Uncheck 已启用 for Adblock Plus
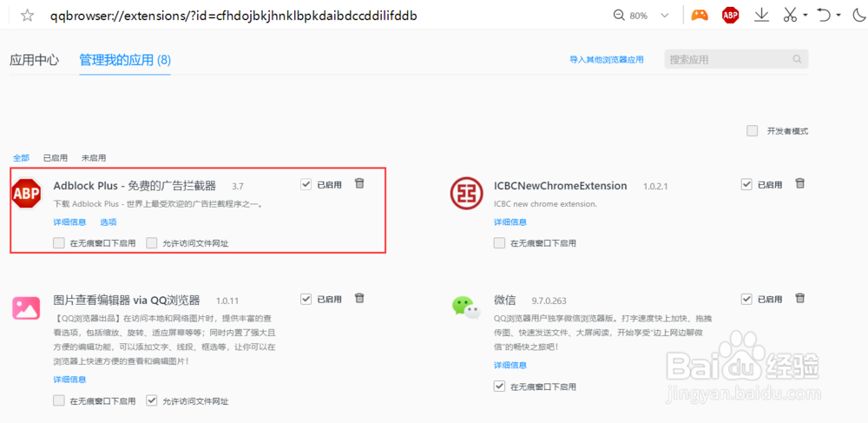The height and width of the screenshot is (423, 868). (x=306, y=184)
